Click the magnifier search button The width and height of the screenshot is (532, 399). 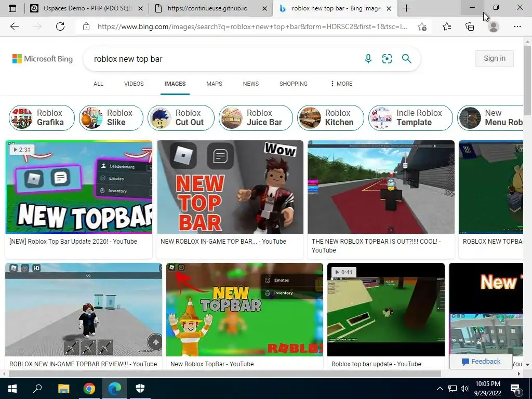406,59
